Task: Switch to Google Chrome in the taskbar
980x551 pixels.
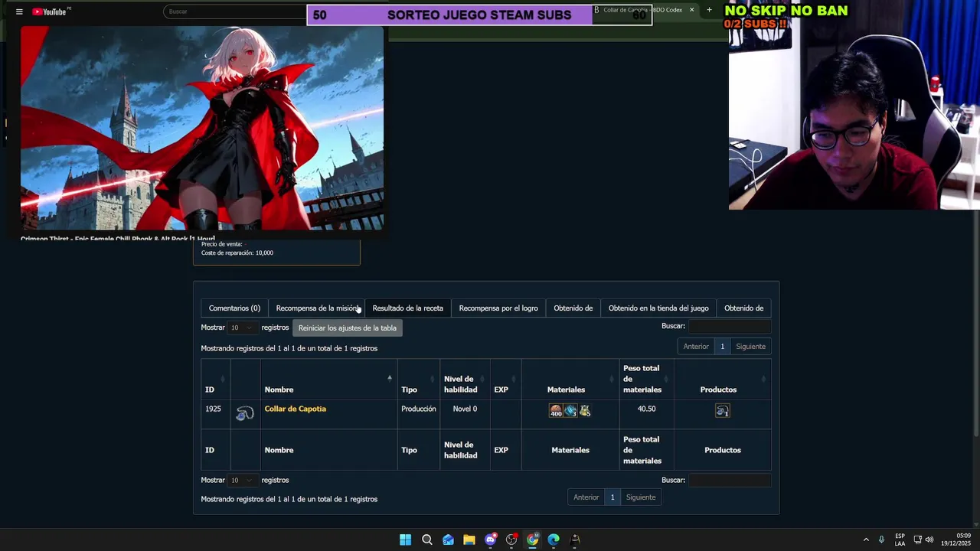Action: (533, 540)
